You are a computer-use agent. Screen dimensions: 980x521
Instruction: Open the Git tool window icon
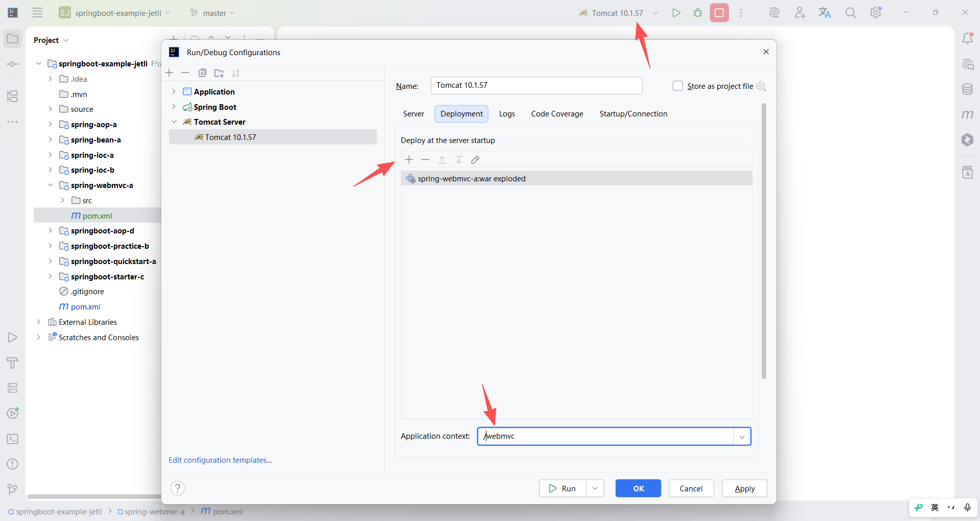13,489
